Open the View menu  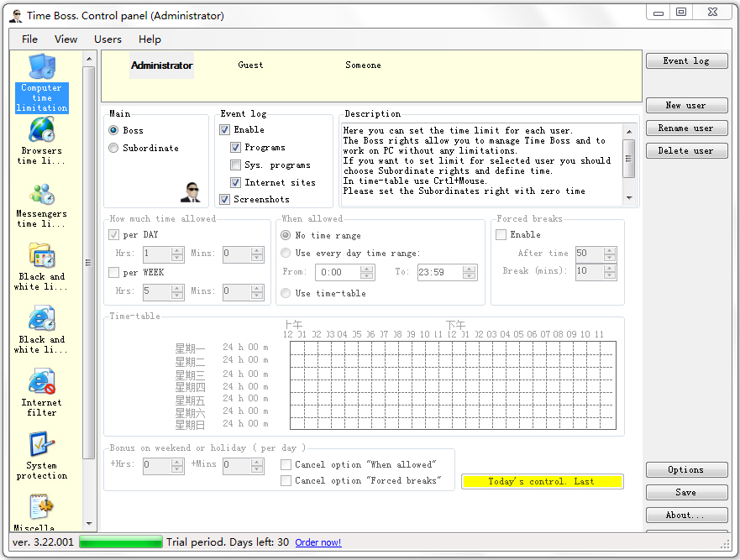(66, 39)
